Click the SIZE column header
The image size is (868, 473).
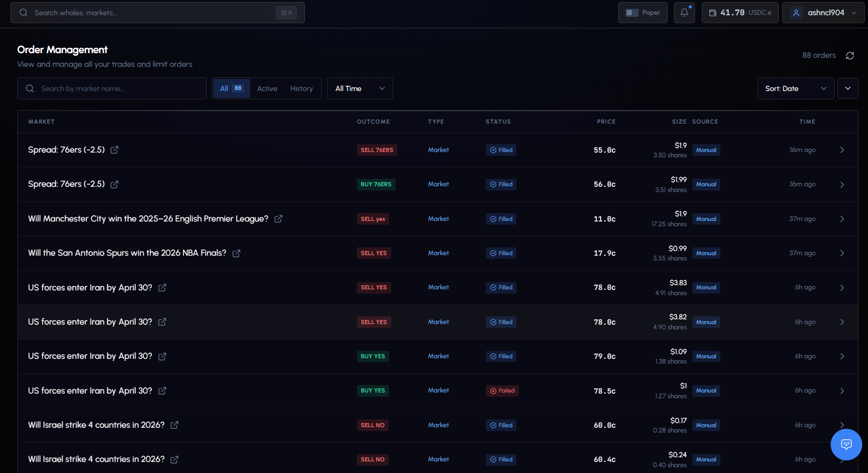679,122
